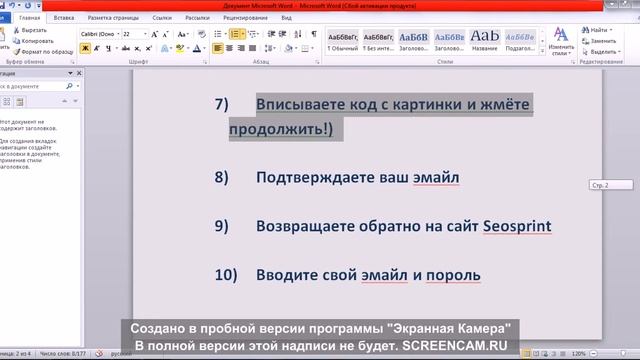
Task: Increase paragraph indent
Action: pos(282,34)
